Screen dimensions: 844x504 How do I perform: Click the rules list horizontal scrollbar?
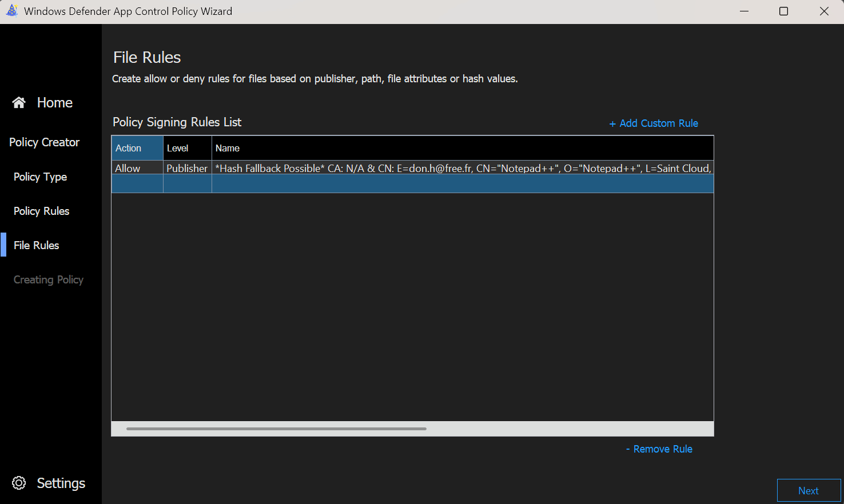(276, 429)
